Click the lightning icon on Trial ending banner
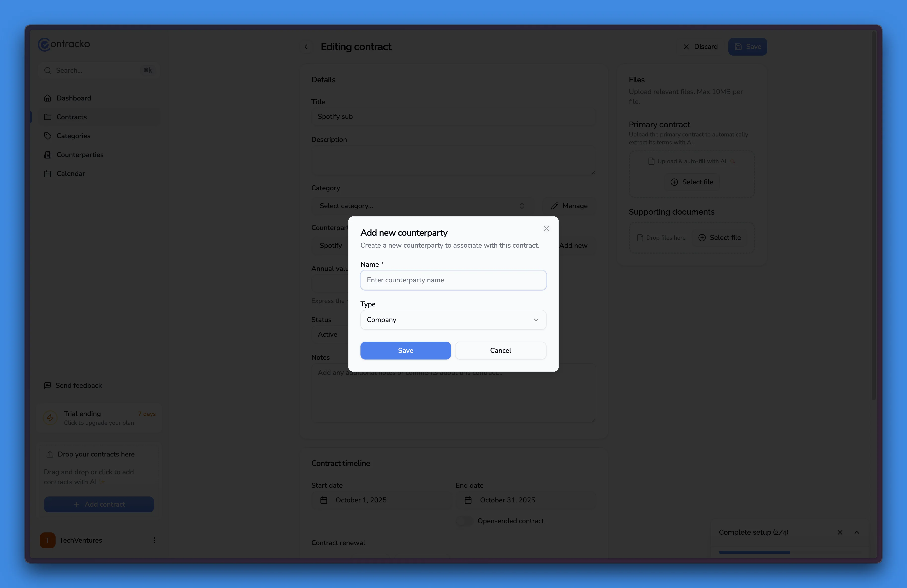 pyautogui.click(x=51, y=418)
